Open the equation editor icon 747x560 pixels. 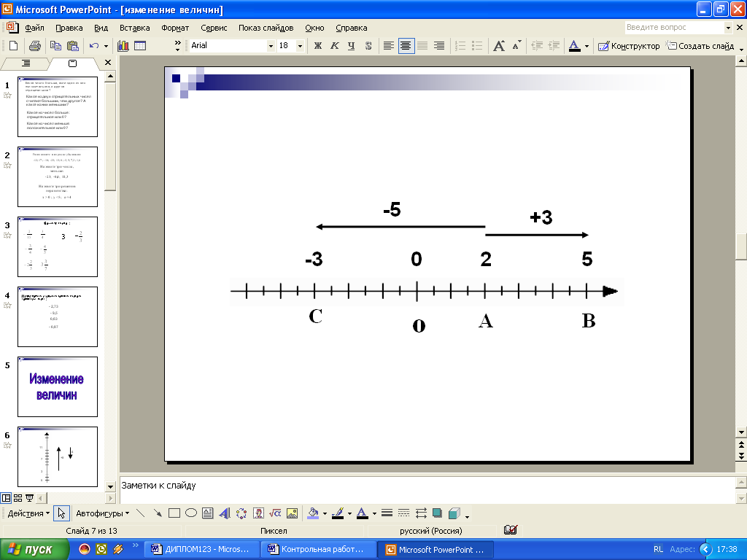click(x=275, y=513)
